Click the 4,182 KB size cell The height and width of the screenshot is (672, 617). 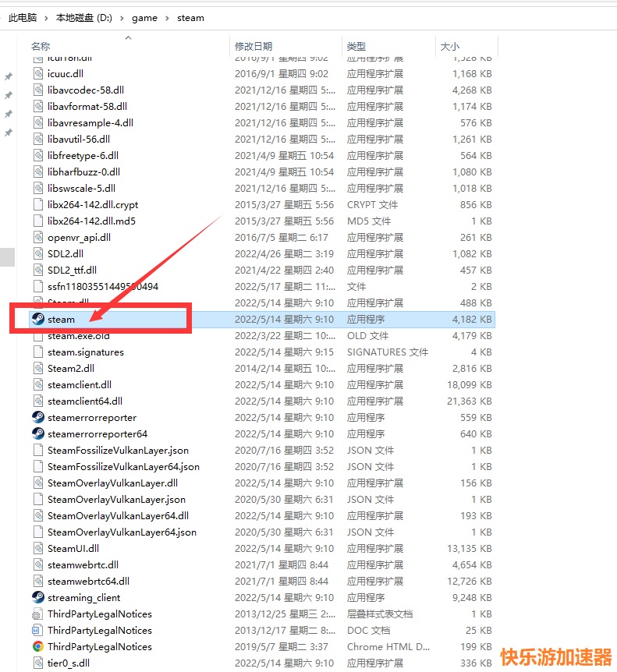(x=472, y=319)
